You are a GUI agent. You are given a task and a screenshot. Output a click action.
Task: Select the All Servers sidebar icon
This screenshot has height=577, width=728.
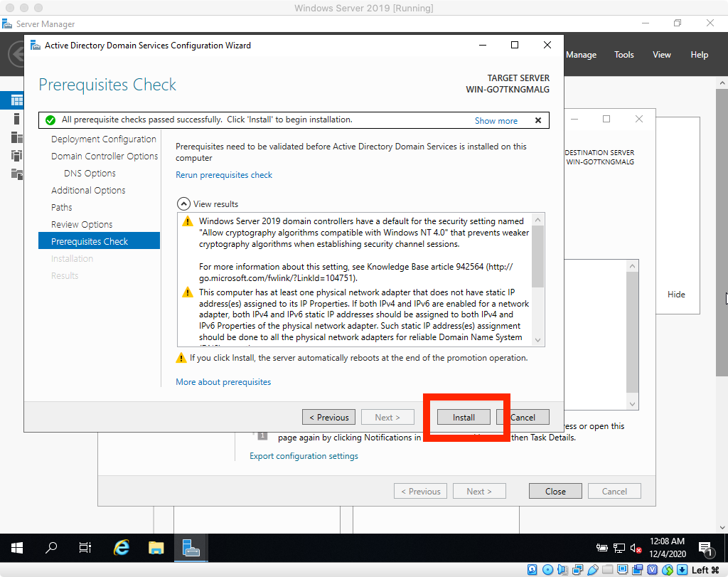(x=17, y=137)
